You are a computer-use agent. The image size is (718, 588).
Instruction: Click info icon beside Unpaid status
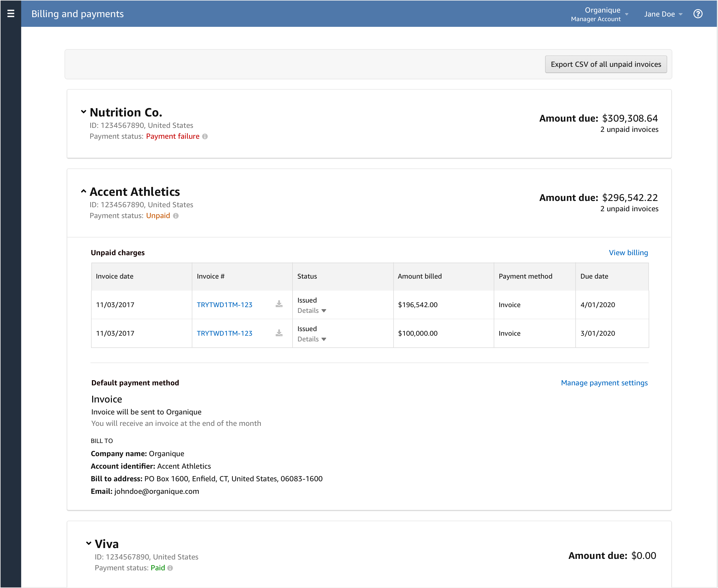(x=176, y=216)
